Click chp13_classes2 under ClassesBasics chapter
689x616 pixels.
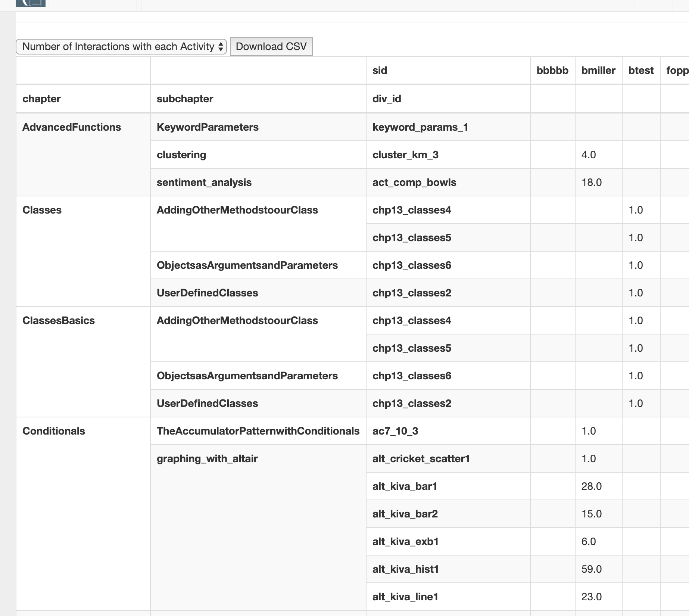pyautogui.click(x=448, y=403)
